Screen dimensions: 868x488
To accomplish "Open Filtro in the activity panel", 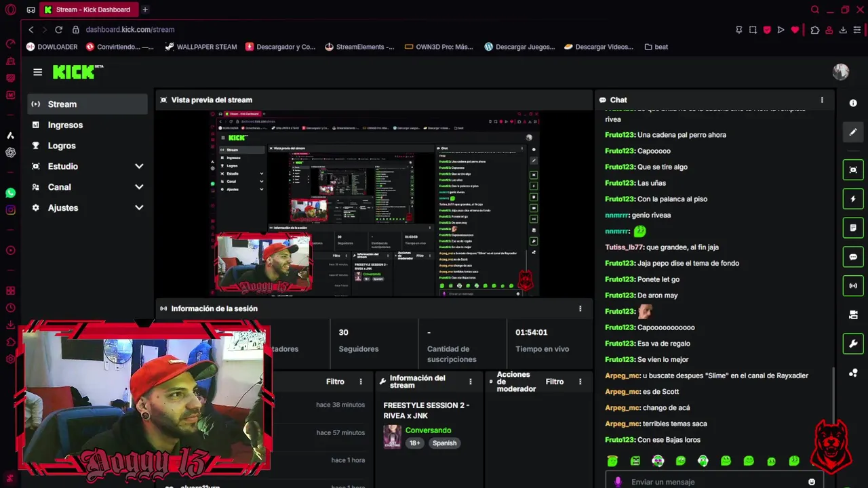I will (x=335, y=382).
